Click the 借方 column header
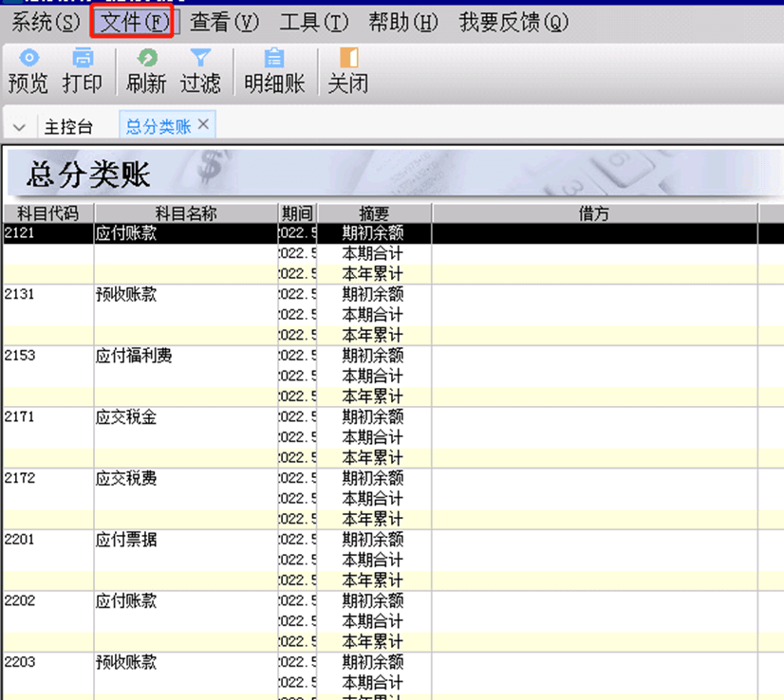The image size is (784, 700). [594, 212]
